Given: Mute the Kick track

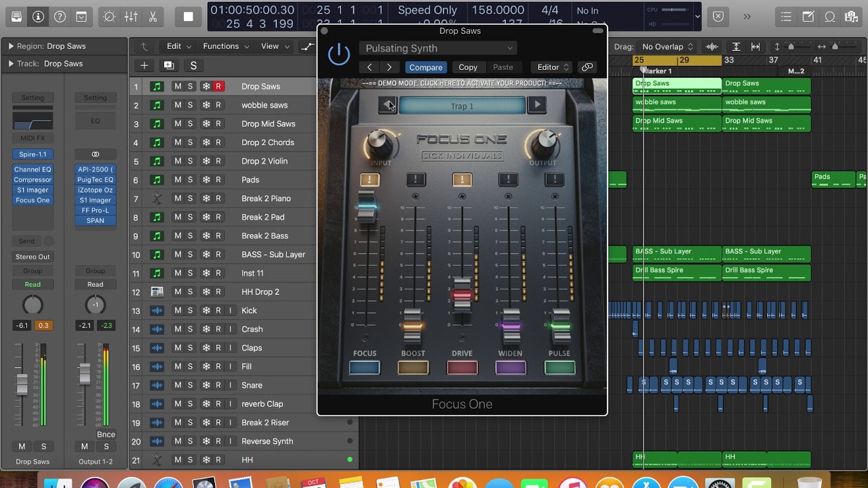Looking at the screenshot, I should [178, 310].
